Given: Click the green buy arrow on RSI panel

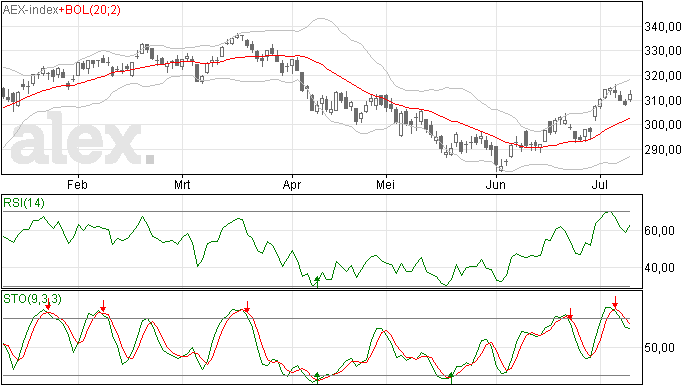Looking at the screenshot, I should click(317, 282).
